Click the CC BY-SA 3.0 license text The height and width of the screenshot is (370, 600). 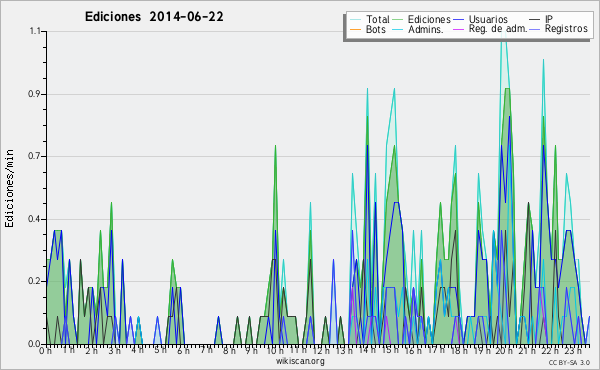[x=569, y=362]
